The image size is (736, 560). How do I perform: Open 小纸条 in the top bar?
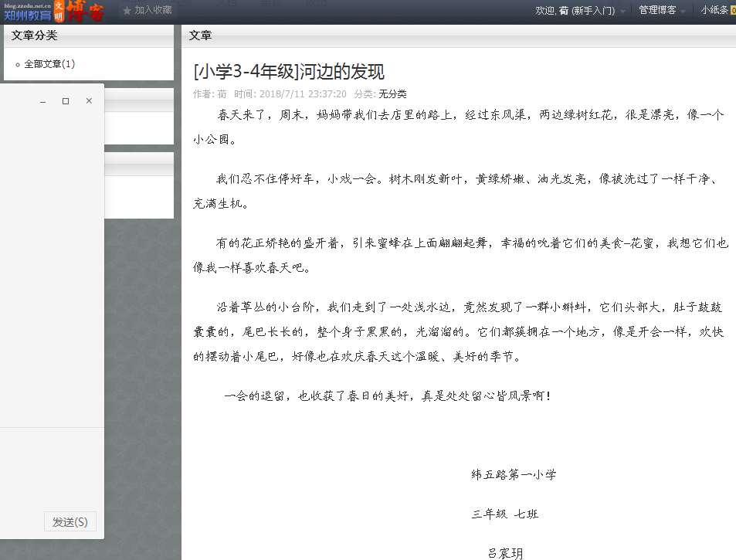point(714,10)
